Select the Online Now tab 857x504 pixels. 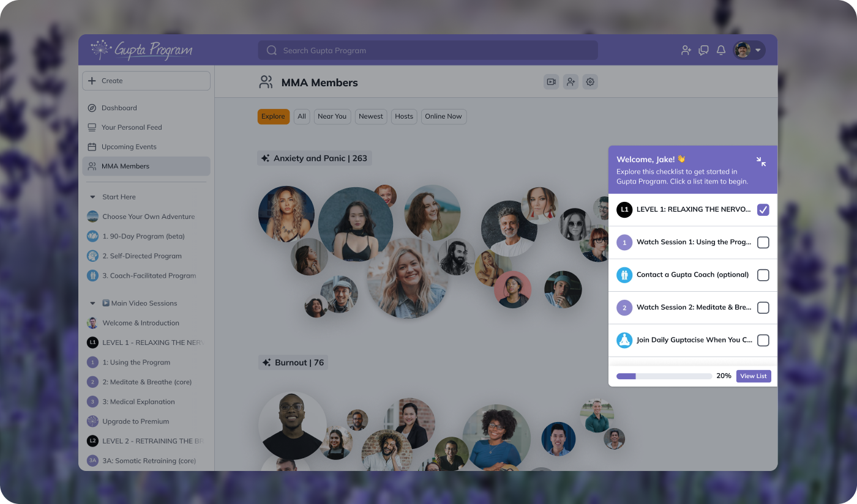pyautogui.click(x=444, y=117)
